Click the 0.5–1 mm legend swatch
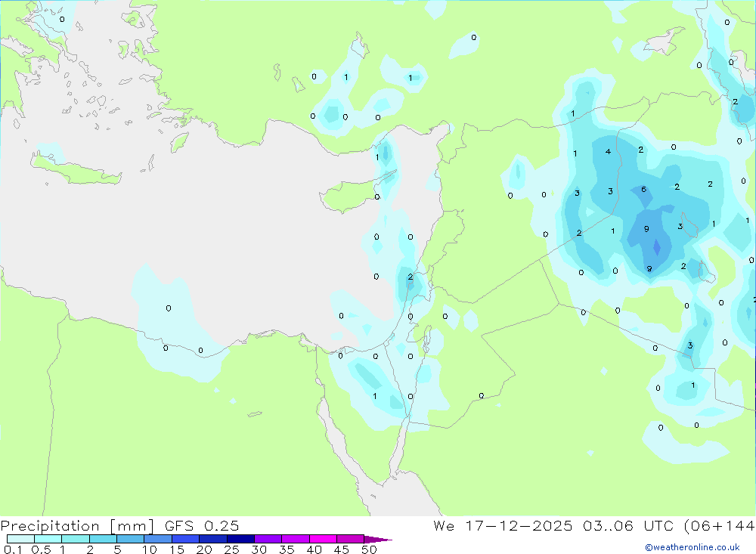 [48, 539]
